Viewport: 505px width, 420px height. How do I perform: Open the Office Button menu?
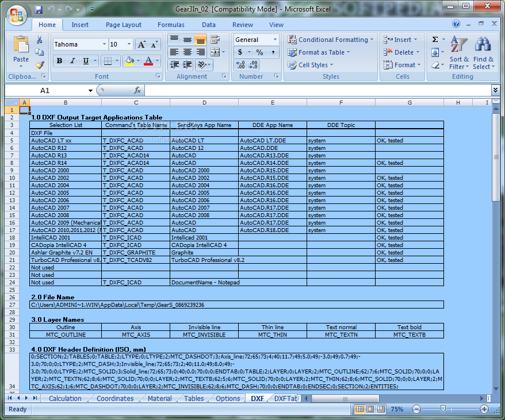point(17,14)
